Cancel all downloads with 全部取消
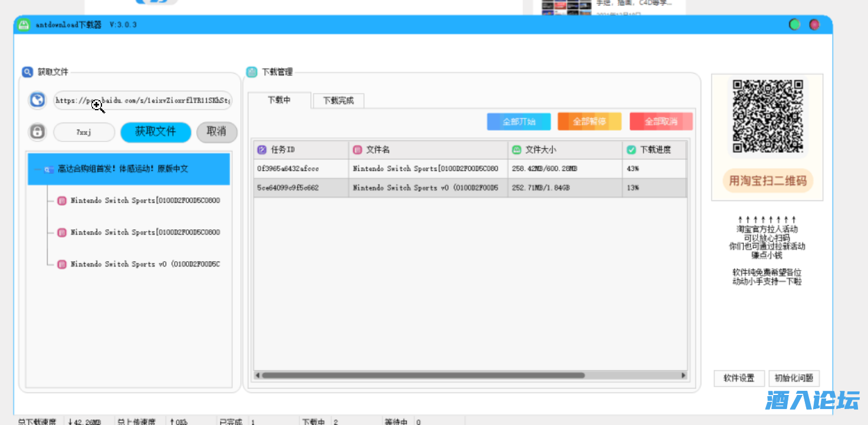The width and height of the screenshot is (868, 425). pyautogui.click(x=661, y=122)
